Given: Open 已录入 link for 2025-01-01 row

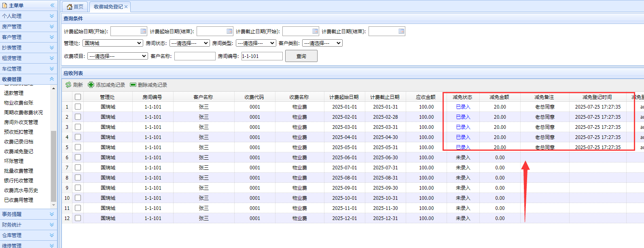Looking at the screenshot, I should pos(463,107).
